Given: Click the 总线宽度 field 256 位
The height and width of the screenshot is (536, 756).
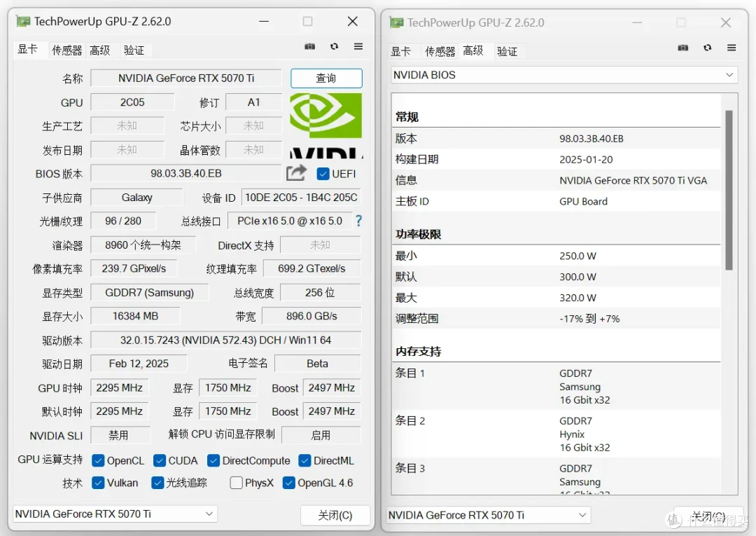Looking at the screenshot, I should (x=320, y=292).
